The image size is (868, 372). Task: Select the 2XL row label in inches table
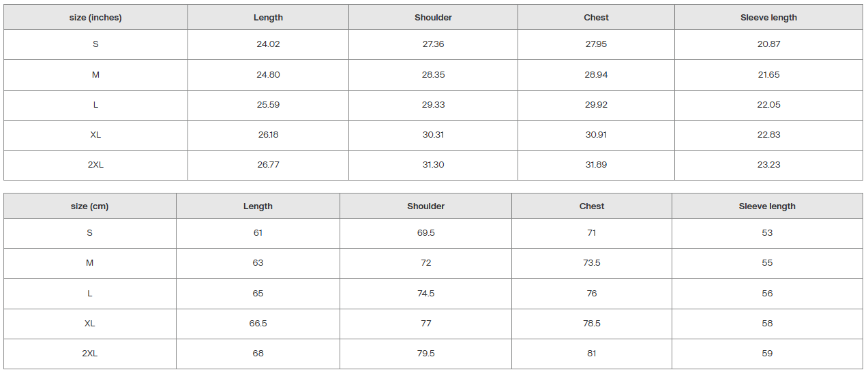pos(95,165)
